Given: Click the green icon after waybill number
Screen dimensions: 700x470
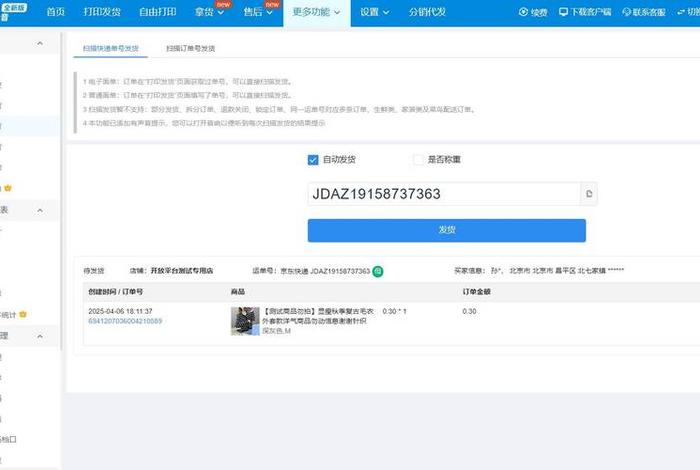Looking at the screenshot, I should point(378,271).
